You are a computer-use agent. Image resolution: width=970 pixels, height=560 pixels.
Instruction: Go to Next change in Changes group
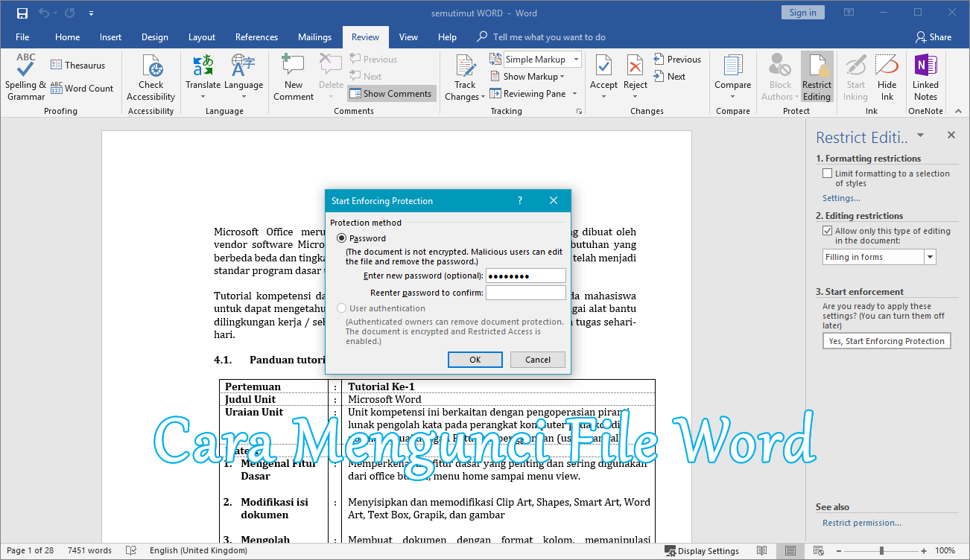(x=670, y=76)
